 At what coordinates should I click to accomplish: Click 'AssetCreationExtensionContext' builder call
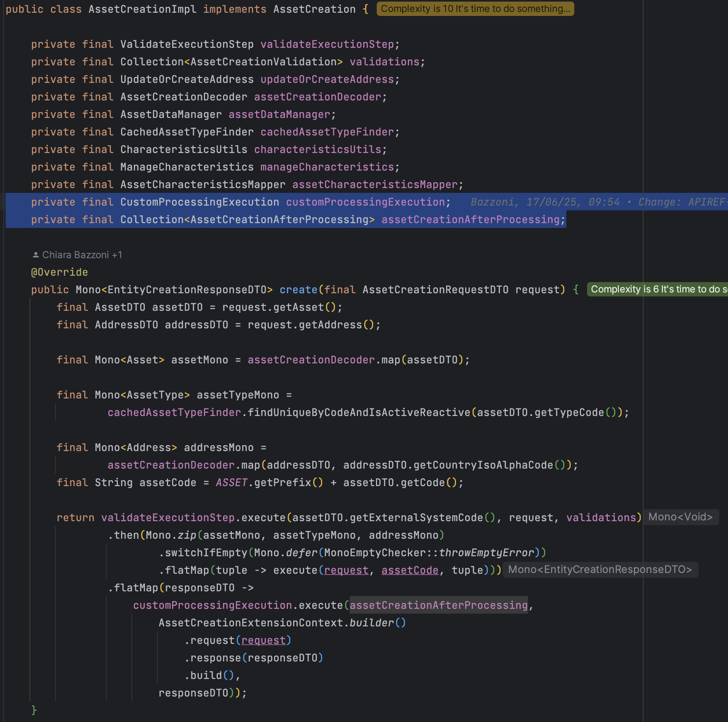(250, 623)
